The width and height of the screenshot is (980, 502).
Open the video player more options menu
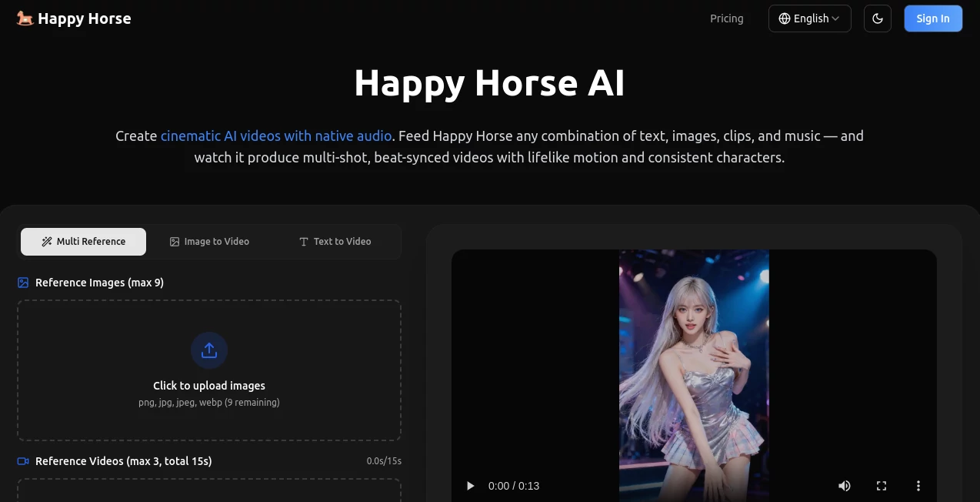[918, 486]
